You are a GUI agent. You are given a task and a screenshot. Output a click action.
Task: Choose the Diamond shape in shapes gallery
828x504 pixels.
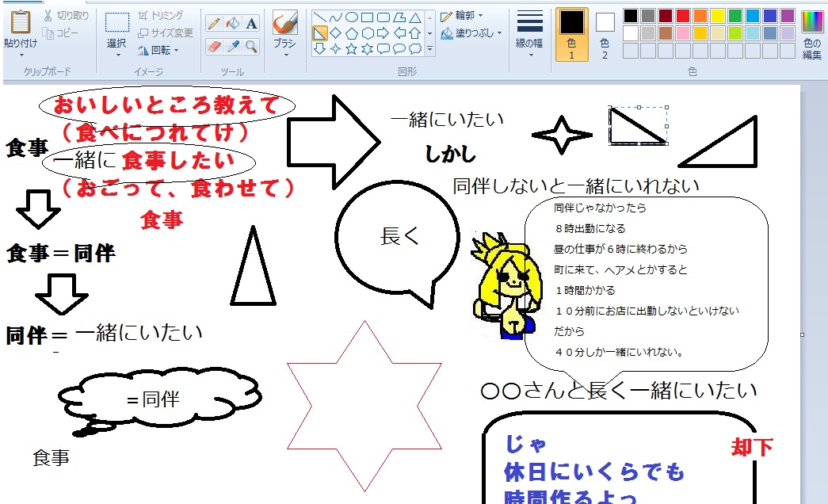[335, 33]
